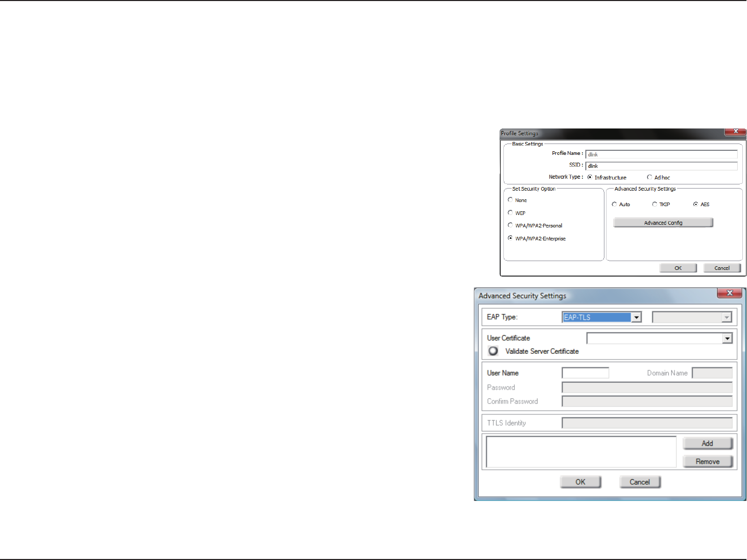Click the User Name input field
The image size is (747, 560).
coord(585,373)
